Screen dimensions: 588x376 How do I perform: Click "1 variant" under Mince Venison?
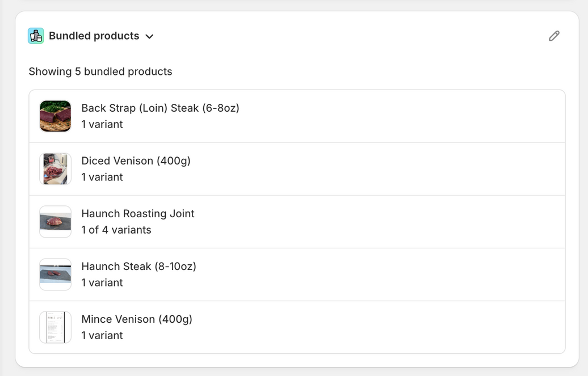pos(102,335)
